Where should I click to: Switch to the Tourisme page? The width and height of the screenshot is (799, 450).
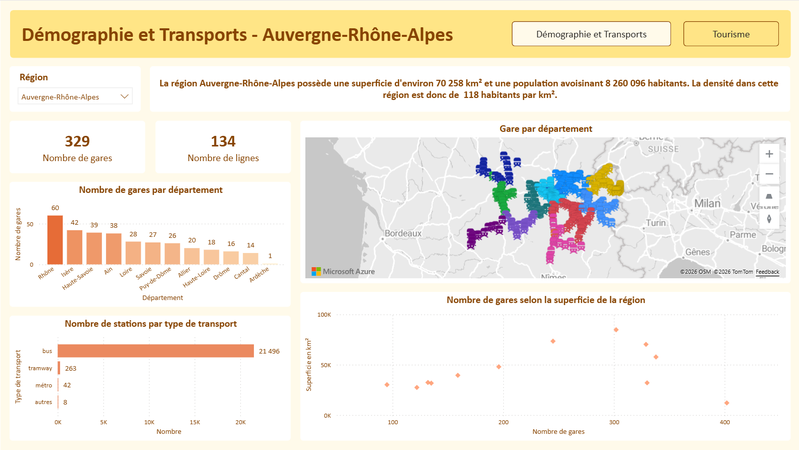coord(731,33)
